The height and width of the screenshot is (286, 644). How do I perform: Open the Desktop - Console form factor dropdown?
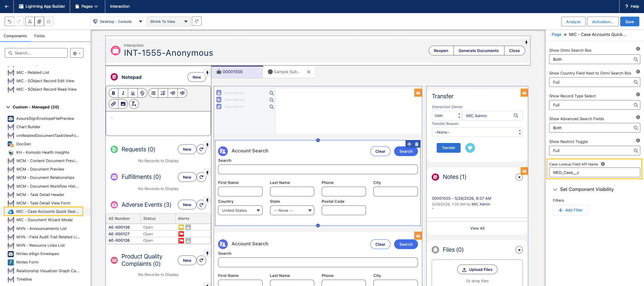pos(118,21)
